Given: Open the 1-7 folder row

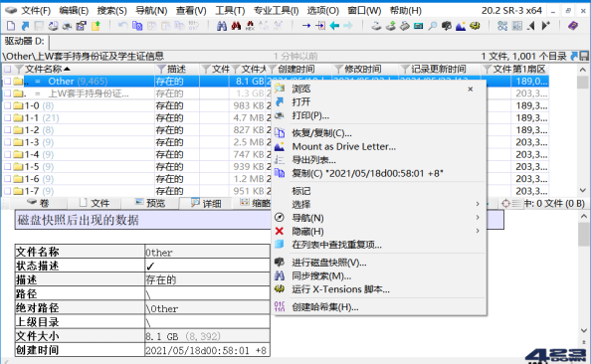Looking at the screenshot, I should 276,191.
